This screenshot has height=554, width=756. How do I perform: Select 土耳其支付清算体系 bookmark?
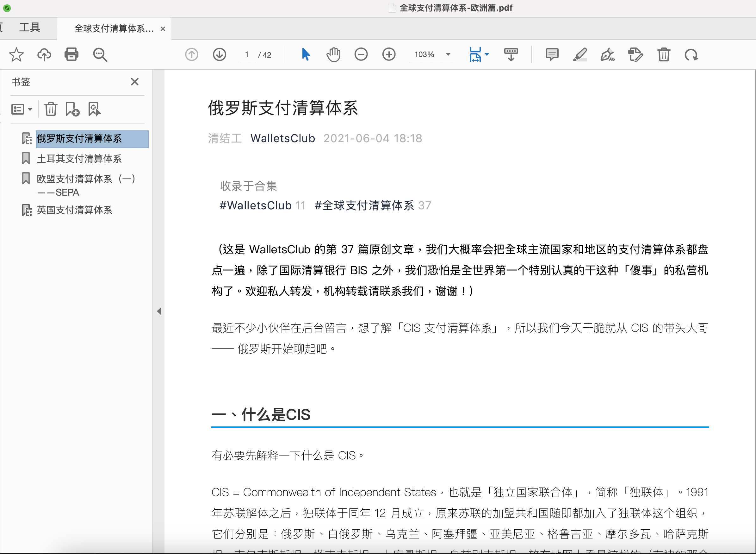click(x=79, y=159)
